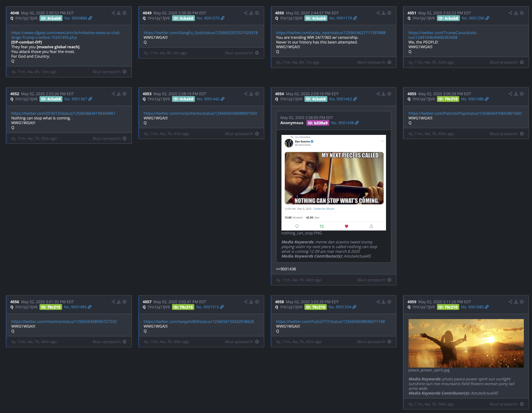Click chain link icon beside No. 9001685
The width and height of the screenshot is (532, 413).
tap(487, 307)
